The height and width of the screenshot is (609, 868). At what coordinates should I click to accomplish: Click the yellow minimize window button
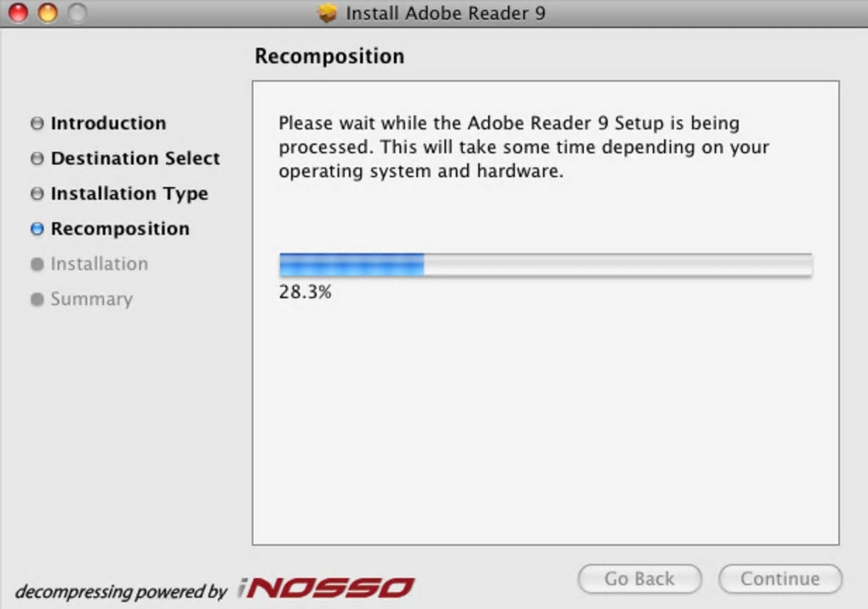tap(48, 14)
